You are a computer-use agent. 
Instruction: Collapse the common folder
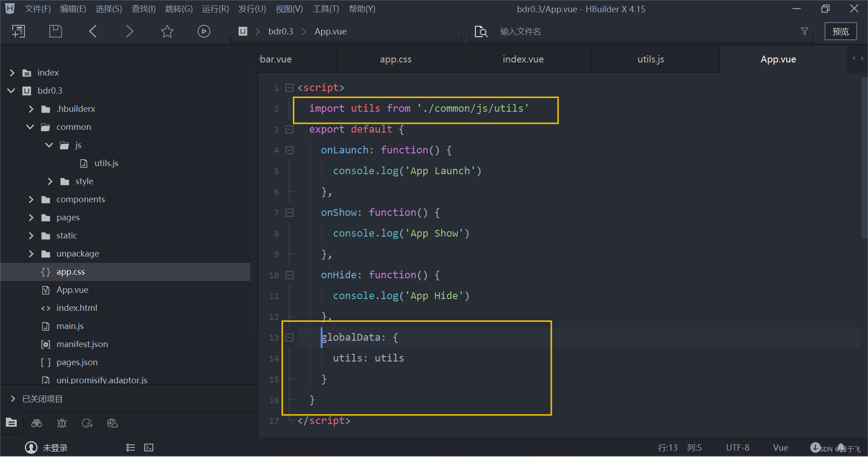pyautogui.click(x=30, y=127)
